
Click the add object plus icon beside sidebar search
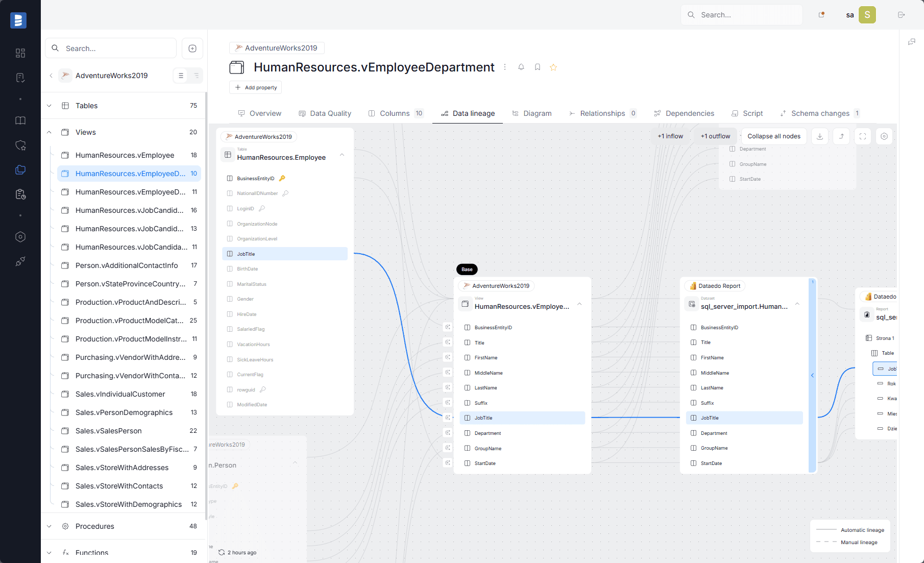tap(192, 48)
